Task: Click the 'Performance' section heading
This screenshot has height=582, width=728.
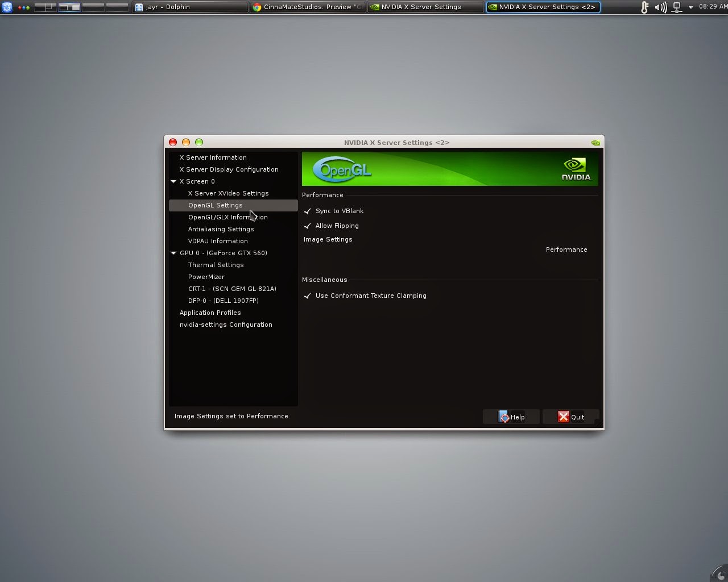Action: 322,195
